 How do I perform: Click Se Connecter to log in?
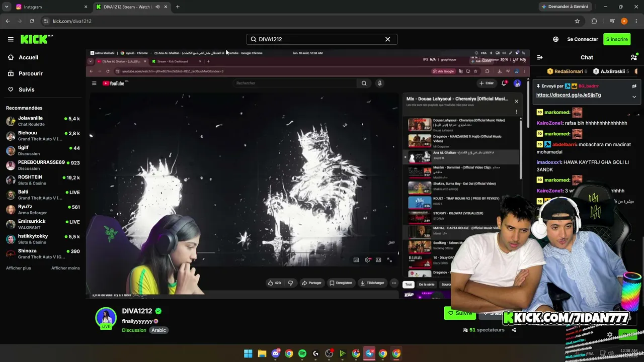583,39
